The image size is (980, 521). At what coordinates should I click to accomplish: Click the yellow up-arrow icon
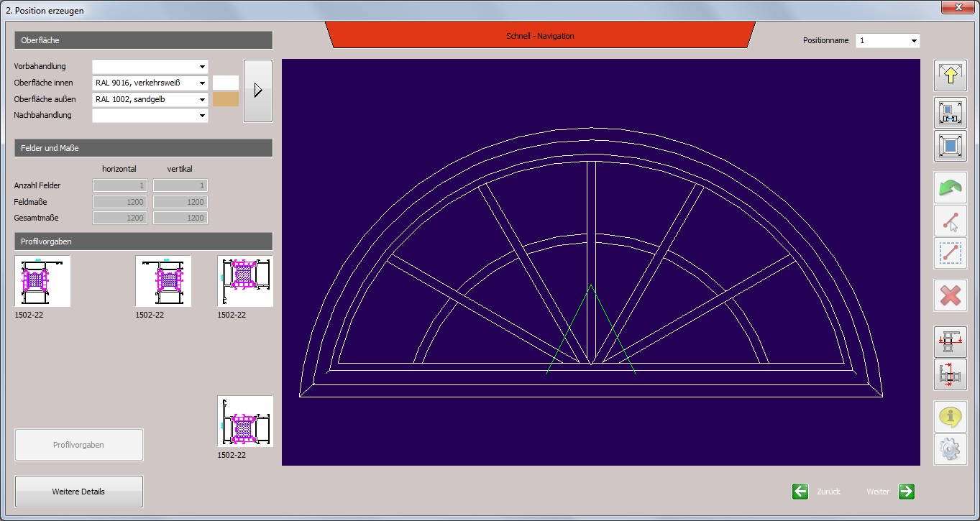pos(950,75)
